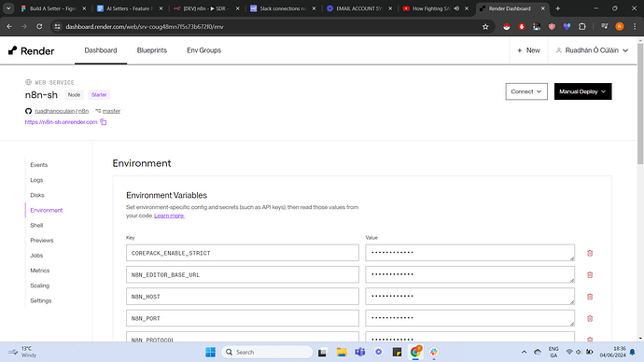Click the New button
Image resolution: width=644 pixels, height=362 pixels.
pyautogui.click(x=528, y=50)
